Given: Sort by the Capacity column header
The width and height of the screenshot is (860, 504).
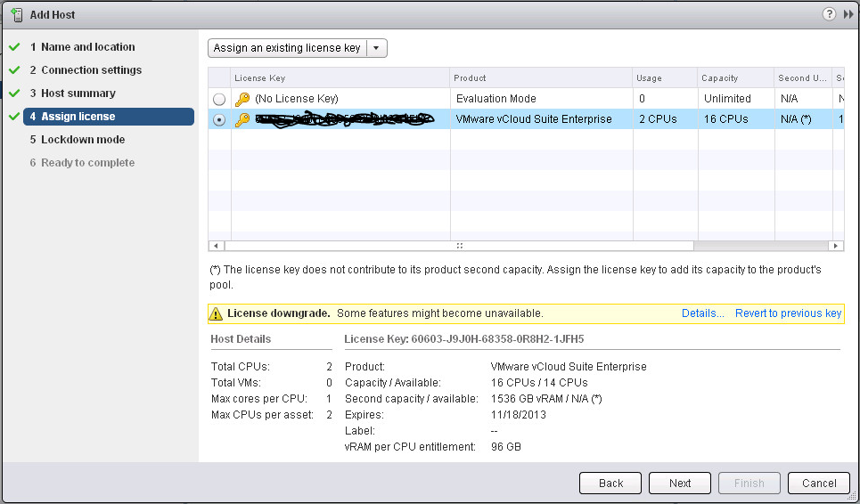Looking at the screenshot, I should [x=736, y=78].
